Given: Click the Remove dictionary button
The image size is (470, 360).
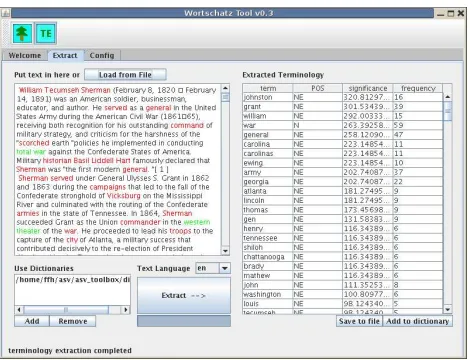Looking at the screenshot, I should pyautogui.click(x=73, y=321).
